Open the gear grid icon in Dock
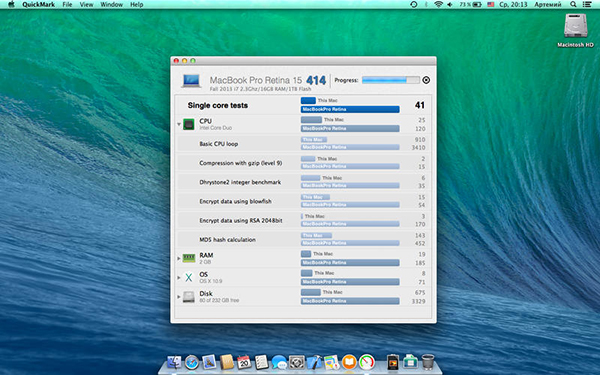The width and height of the screenshot is (600, 375). click(x=297, y=362)
